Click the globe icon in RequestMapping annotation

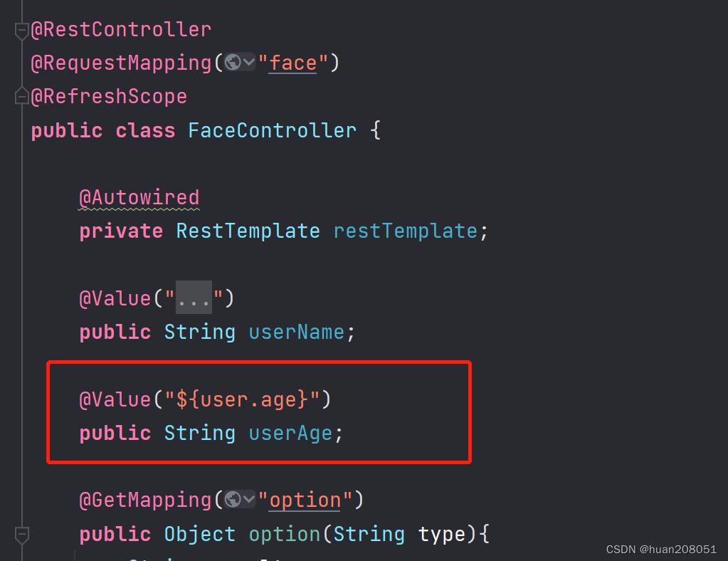tap(233, 62)
